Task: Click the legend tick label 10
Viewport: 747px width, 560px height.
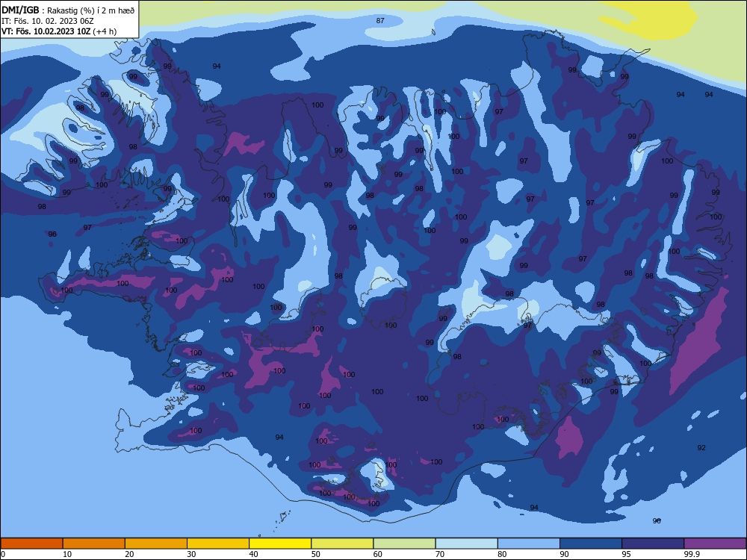Action: [67, 554]
